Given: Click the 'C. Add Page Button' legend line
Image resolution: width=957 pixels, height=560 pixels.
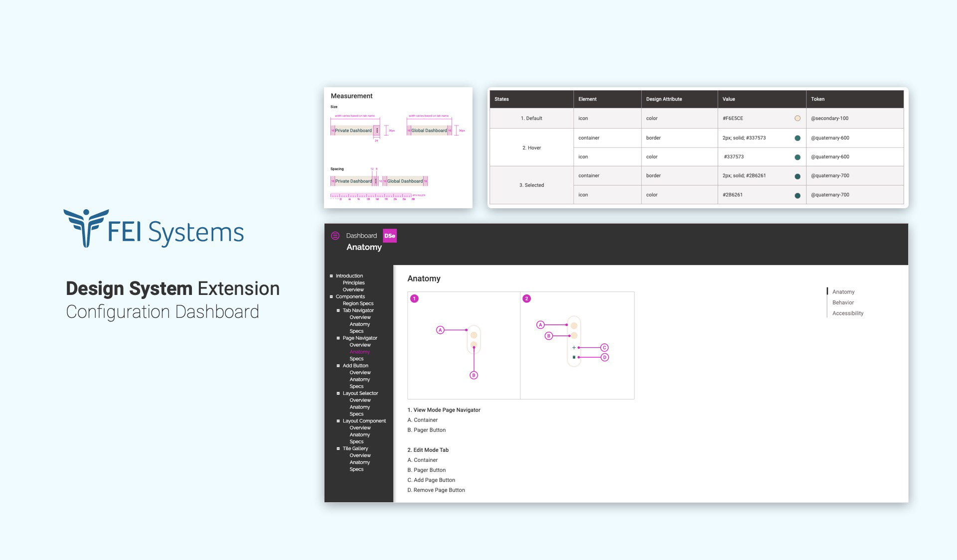Looking at the screenshot, I should click(x=431, y=480).
